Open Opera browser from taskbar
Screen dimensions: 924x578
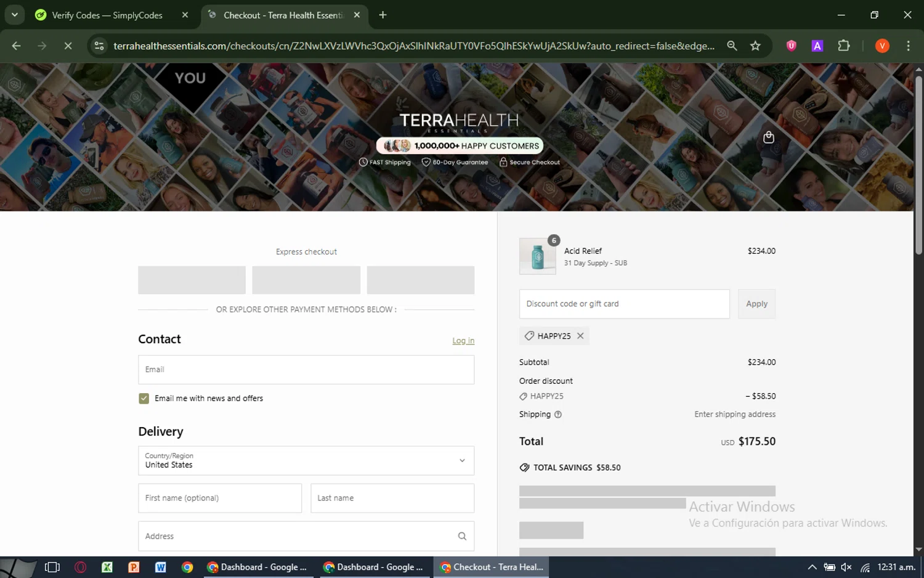tap(80, 567)
